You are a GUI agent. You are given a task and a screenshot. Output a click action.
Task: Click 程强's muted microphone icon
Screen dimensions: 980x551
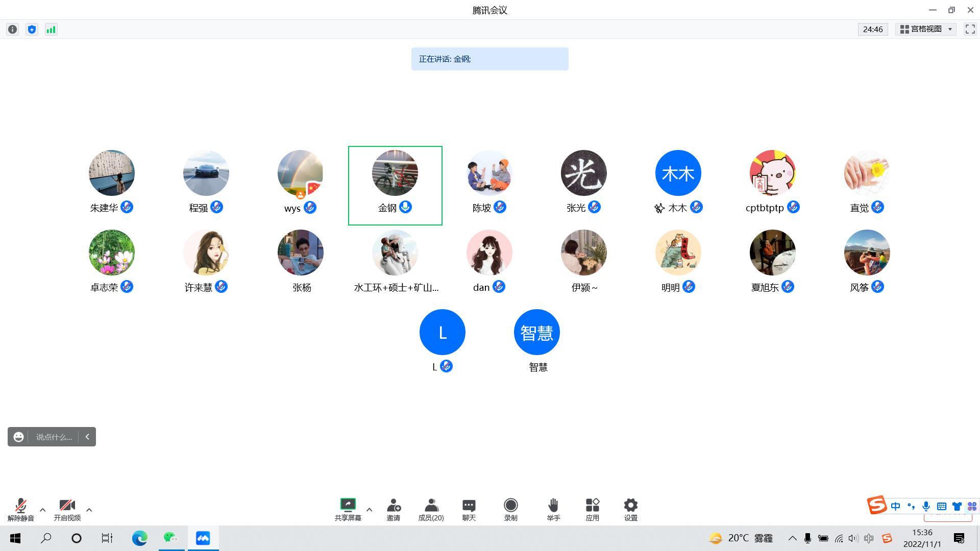pos(216,207)
